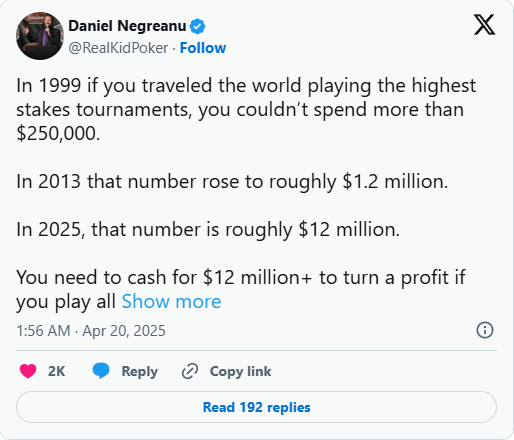
Task: Click the chain link icon
Action: point(190,371)
